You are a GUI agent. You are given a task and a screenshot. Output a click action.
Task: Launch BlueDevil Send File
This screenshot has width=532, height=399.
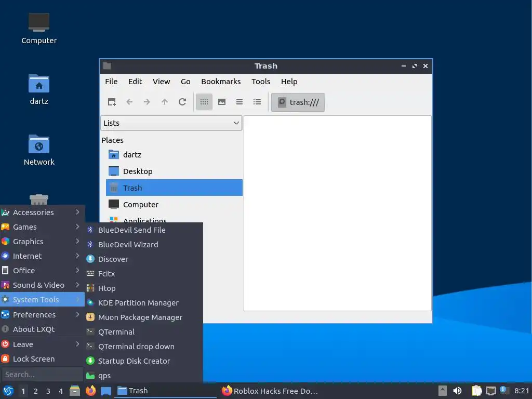pyautogui.click(x=144, y=230)
